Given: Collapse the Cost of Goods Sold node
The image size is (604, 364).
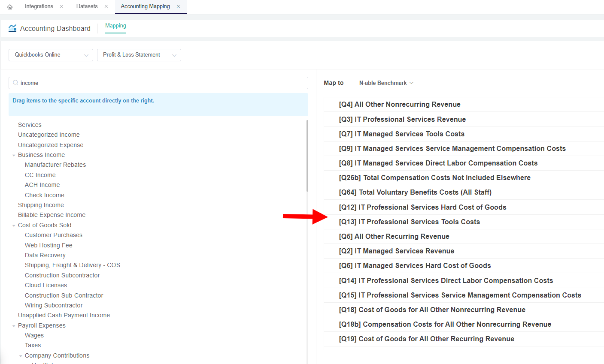Looking at the screenshot, I should (14, 226).
